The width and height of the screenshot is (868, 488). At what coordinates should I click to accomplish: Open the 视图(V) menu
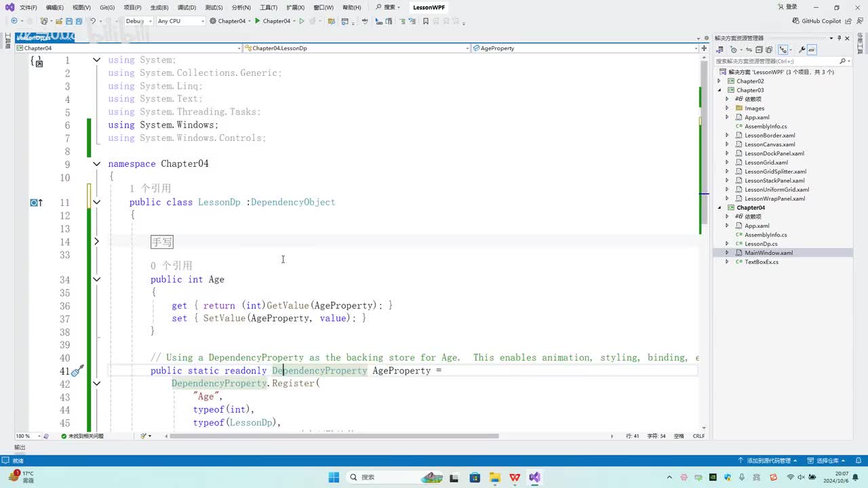coord(81,7)
